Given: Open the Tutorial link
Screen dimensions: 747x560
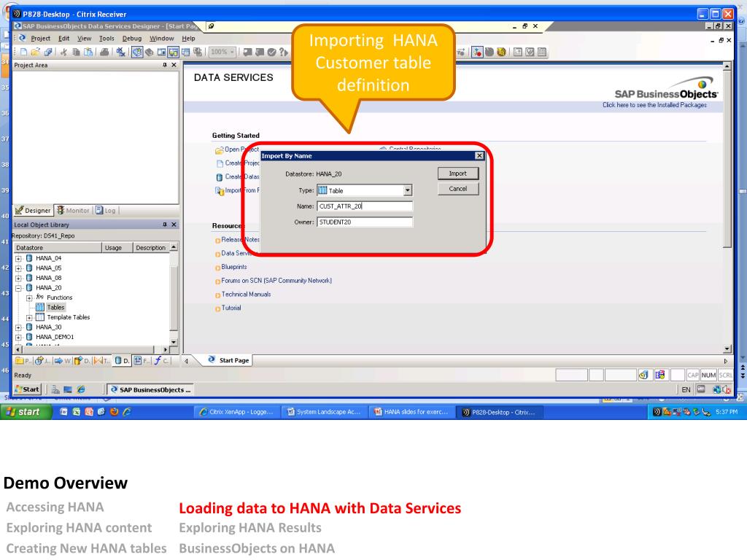Looking at the screenshot, I should pos(231,308).
